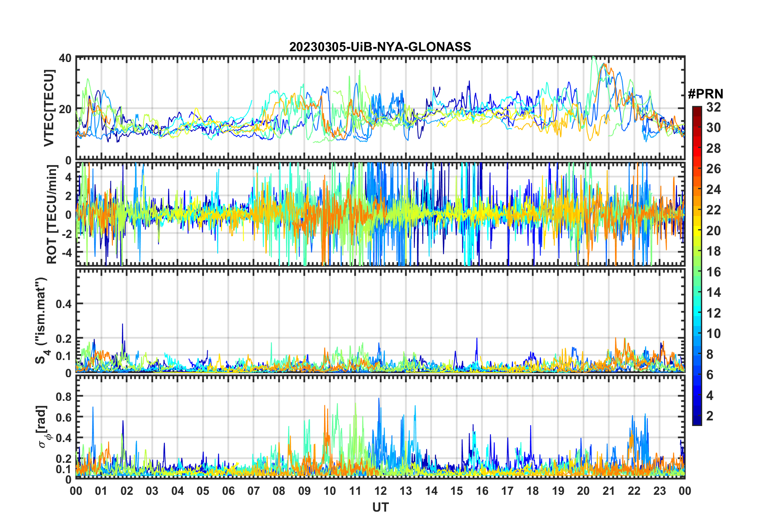Click colorbar tick label 12

coord(713,313)
